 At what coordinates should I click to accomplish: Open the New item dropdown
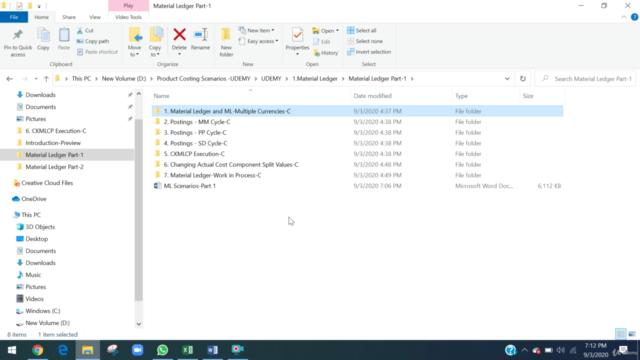coord(257,31)
